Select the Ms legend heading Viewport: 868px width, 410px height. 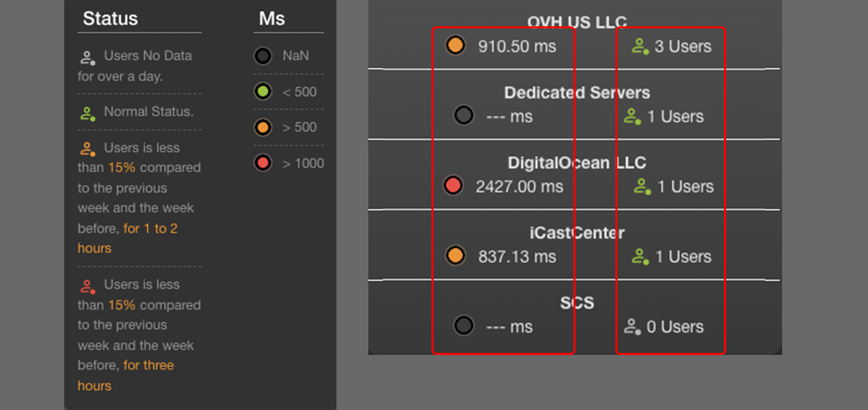point(272,19)
